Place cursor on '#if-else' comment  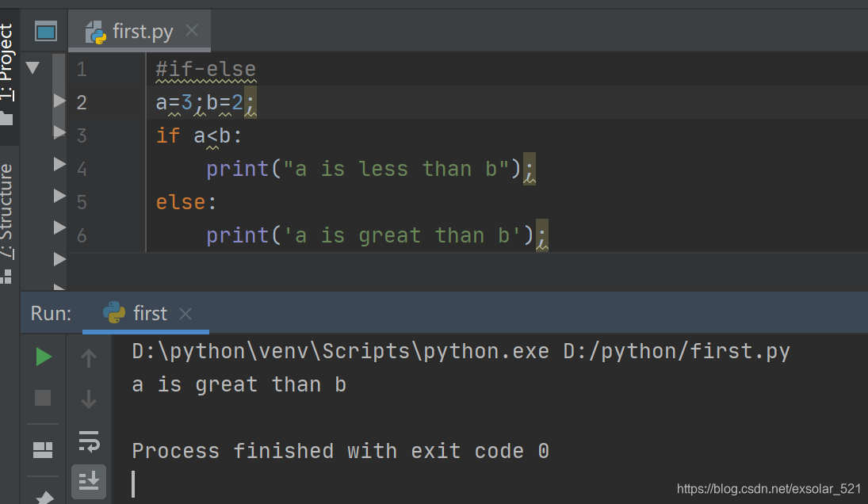[x=205, y=69]
